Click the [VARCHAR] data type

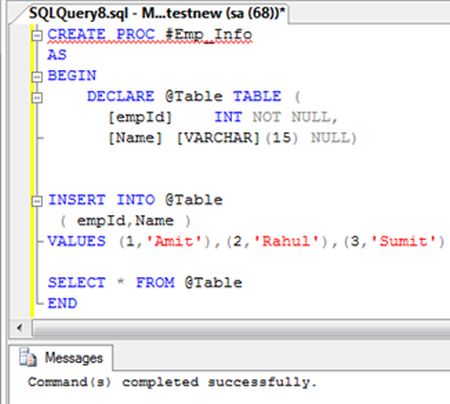point(218,138)
